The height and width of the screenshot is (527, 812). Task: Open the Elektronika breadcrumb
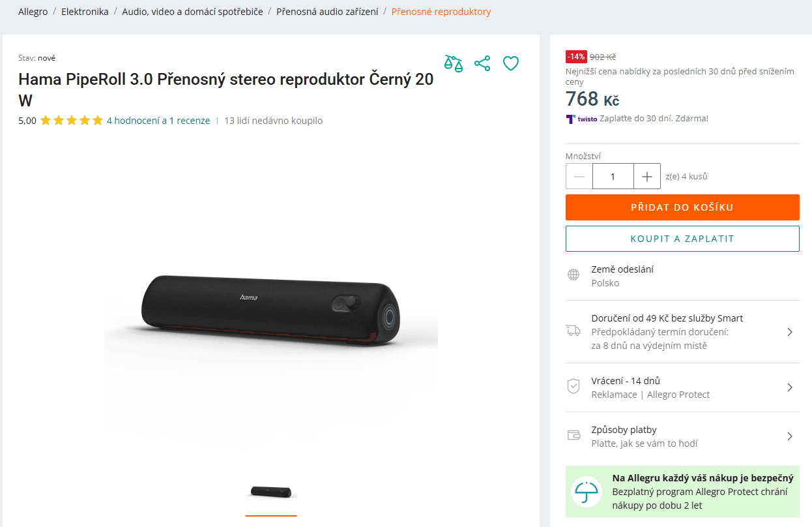[x=85, y=12]
